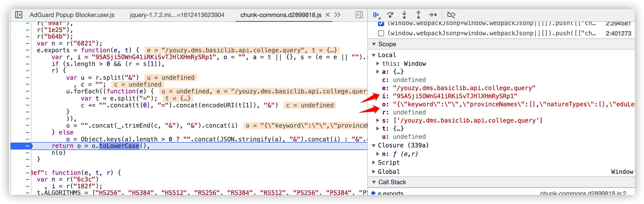
Task: Click the } else code line
Action: [63, 132]
